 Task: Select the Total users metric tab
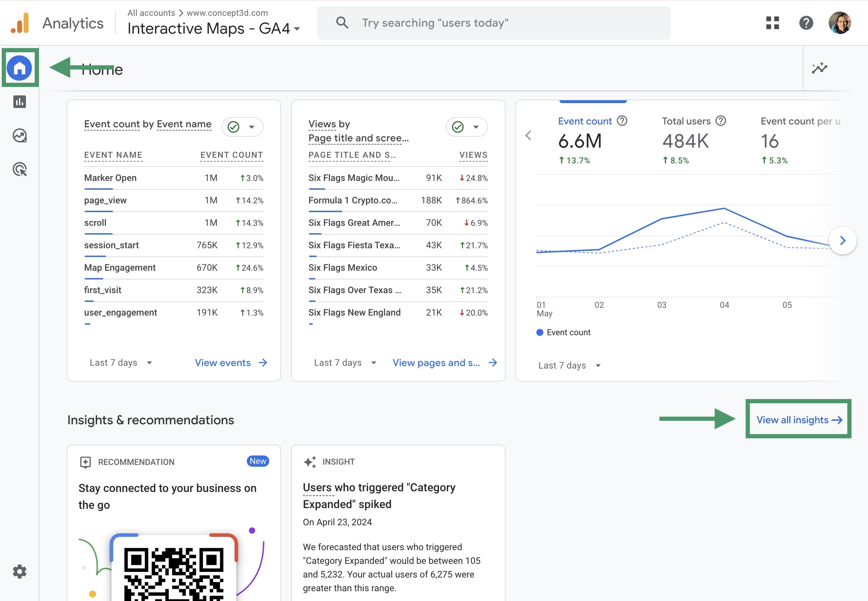pos(686,140)
